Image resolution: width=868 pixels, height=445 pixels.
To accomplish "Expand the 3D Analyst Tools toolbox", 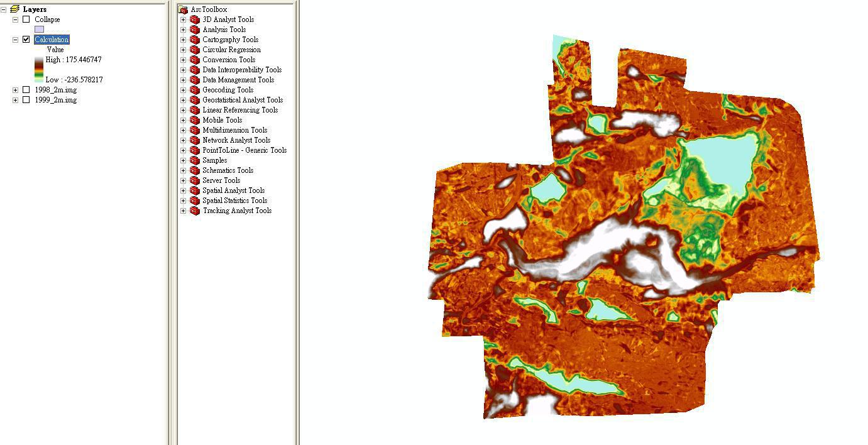I will point(183,19).
